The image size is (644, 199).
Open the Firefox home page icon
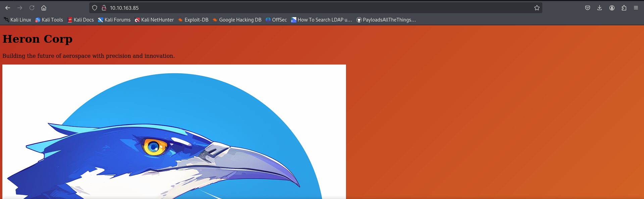coord(44,8)
